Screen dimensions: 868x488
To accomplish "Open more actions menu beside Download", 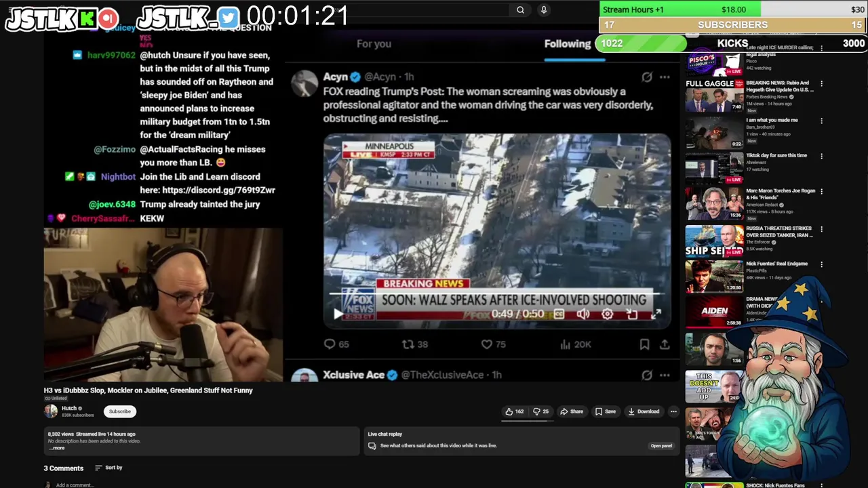I will [673, 411].
